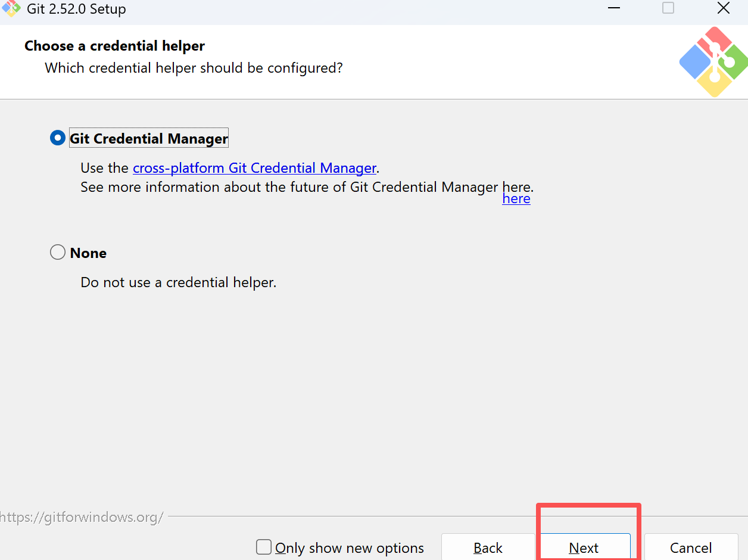748x560 pixels.
Task: Follow the underlined 'here' link
Action: (516, 198)
